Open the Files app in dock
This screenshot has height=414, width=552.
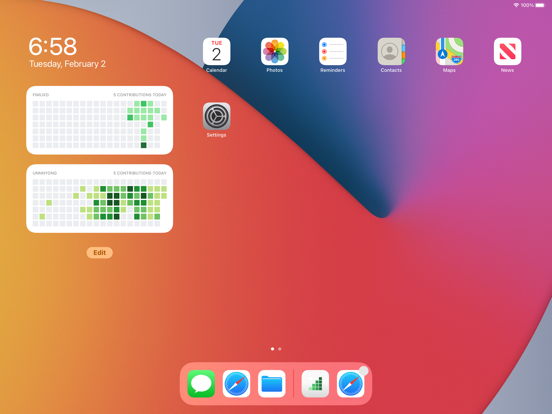coord(271,384)
